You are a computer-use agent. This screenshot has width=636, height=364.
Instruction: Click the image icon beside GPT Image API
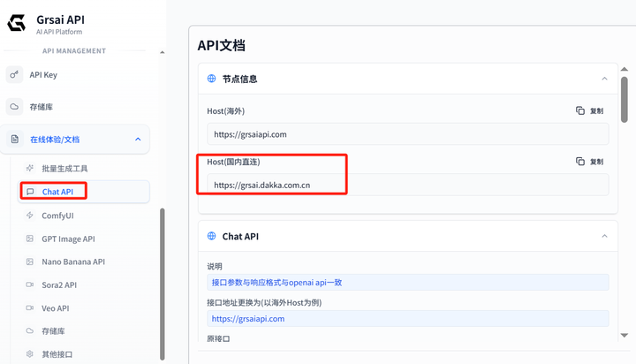pos(30,239)
